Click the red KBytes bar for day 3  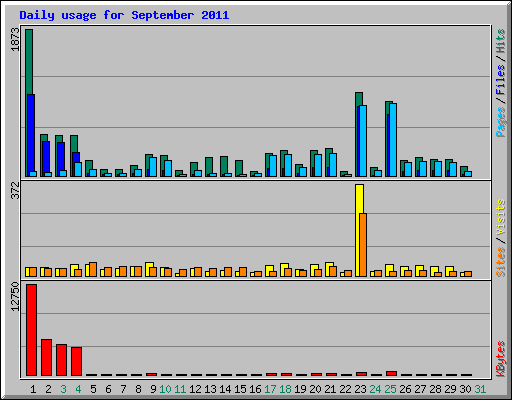pos(61,360)
